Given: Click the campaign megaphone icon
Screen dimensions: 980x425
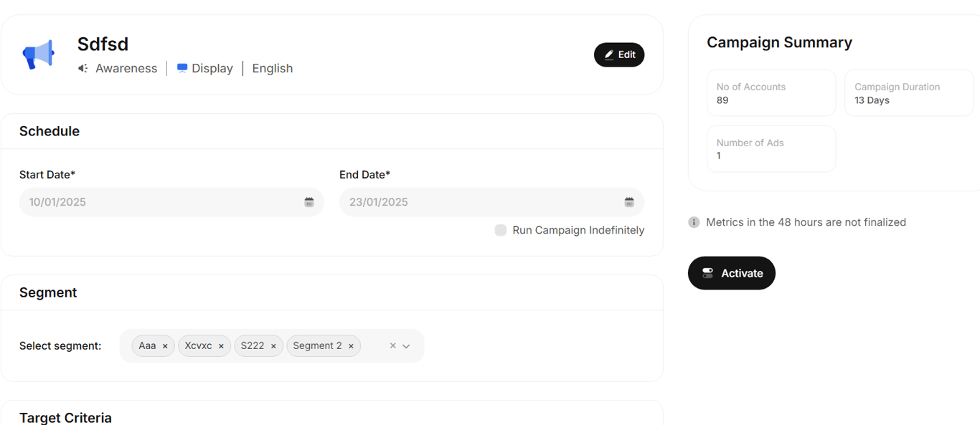Looking at the screenshot, I should [x=39, y=54].
